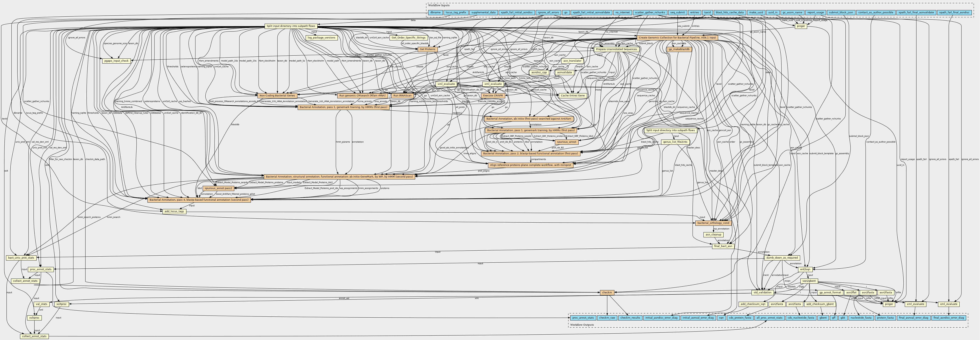The width and height of the screenshot is (980, 340).
Task: Click the final_asnval_error_diag output node
Action: coord(913,318)
